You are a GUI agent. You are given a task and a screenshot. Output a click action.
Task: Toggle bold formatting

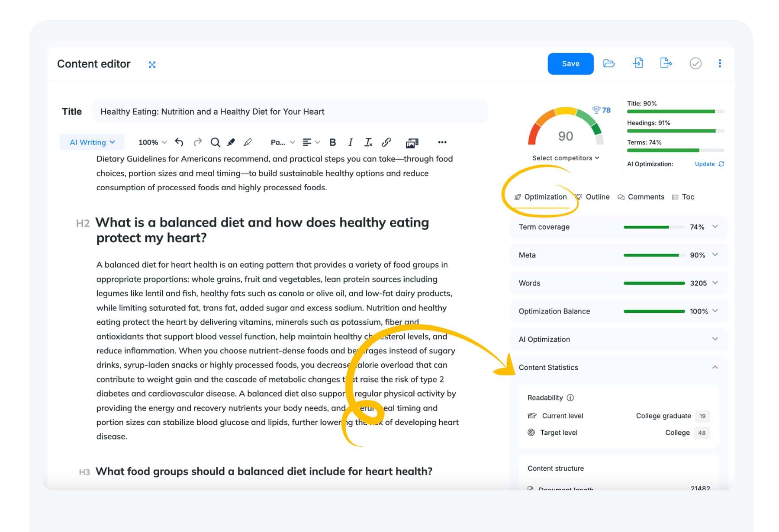tap(333, 142)
